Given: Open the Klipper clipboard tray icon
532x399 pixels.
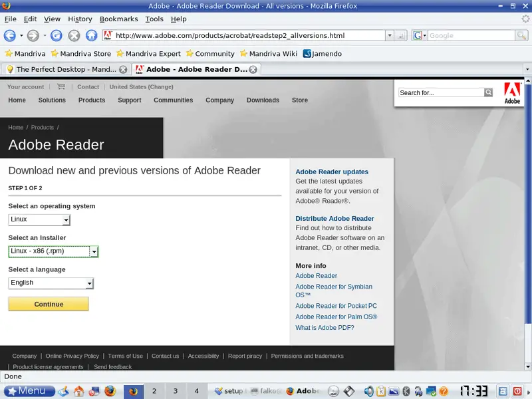Looking at the screenshot, I should click(x=381, y=391).
